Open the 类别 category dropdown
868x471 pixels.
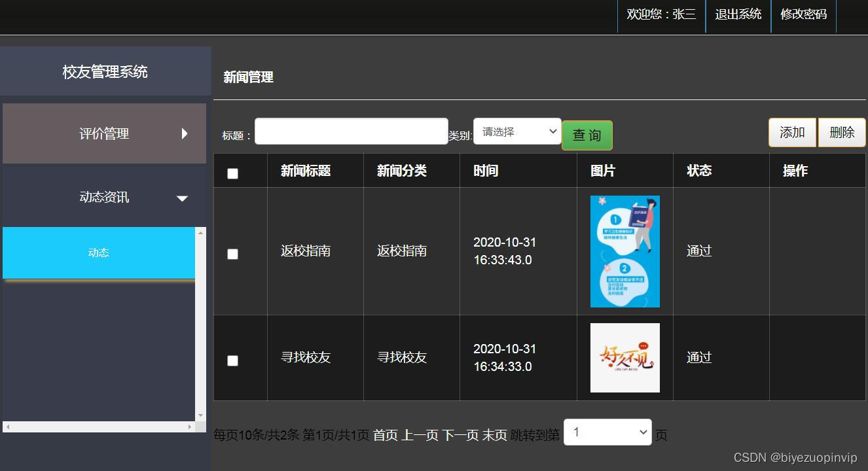coord(517,131)
